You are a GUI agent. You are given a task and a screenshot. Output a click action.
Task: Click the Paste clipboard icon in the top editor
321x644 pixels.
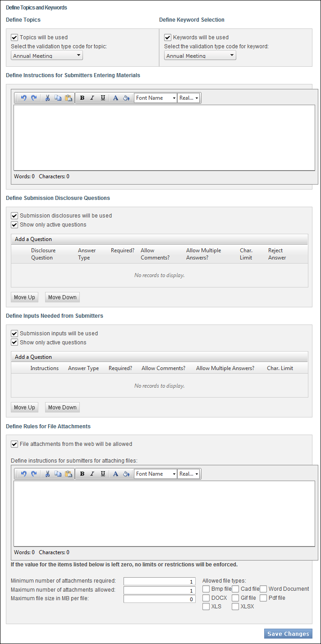tap(69, 98)
